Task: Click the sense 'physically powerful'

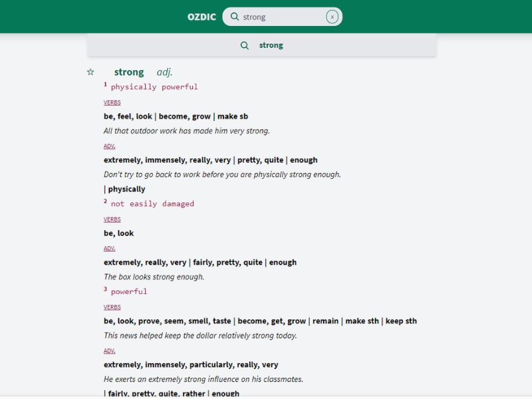Action: click(x=154, y=87)
